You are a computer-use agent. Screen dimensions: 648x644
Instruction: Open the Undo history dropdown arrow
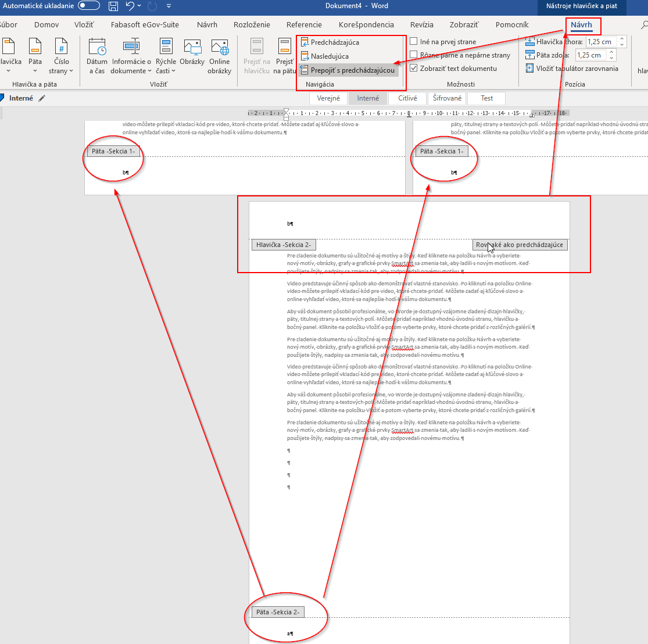pos(139,6)
